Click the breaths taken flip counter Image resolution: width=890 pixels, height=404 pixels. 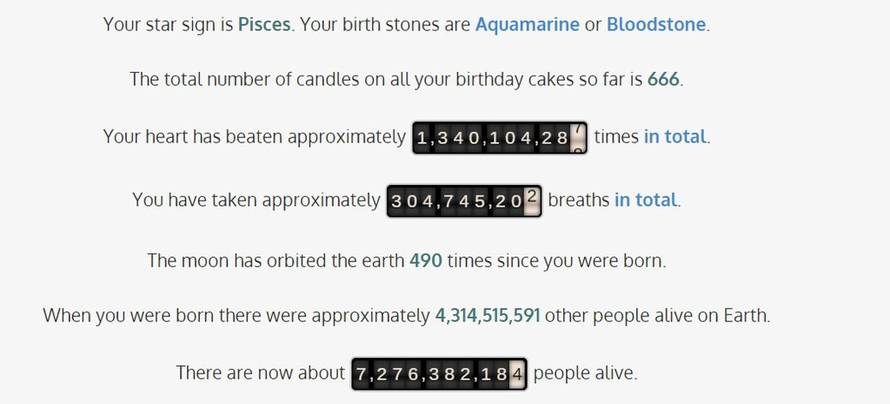click(x=464, y=200)
